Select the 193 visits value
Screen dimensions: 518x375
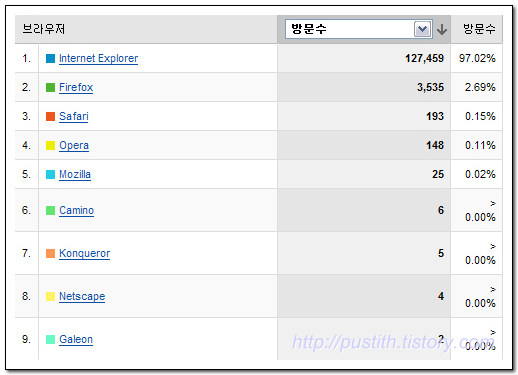(x=435, y=116)
